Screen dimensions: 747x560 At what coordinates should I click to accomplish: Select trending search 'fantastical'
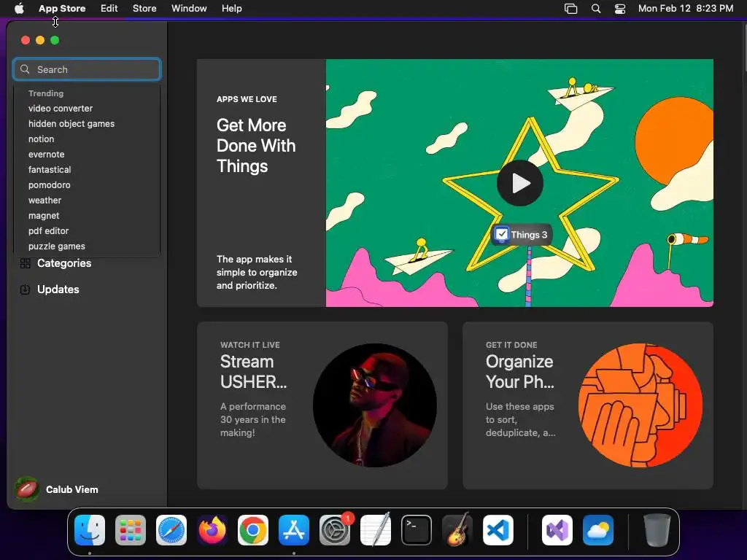[x=50, y=169]
